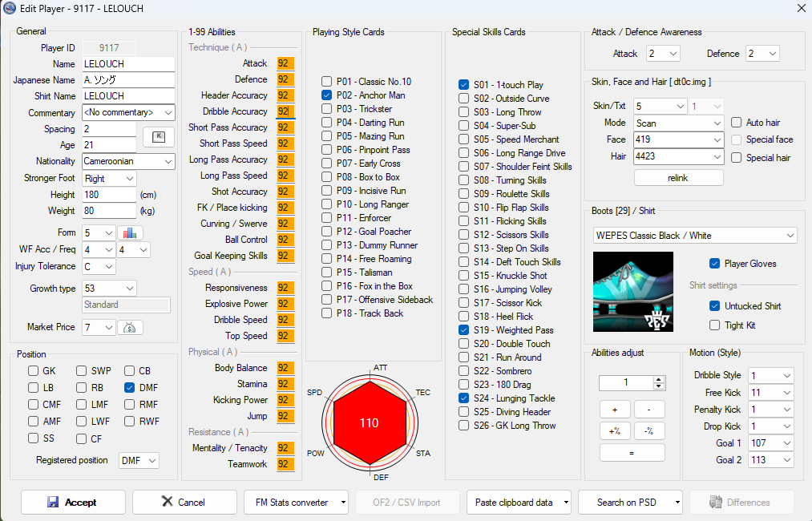Uncheck S01 - 1-touch Play skill
This screenshot has height=521, width=812.
(x=463, y=85)
